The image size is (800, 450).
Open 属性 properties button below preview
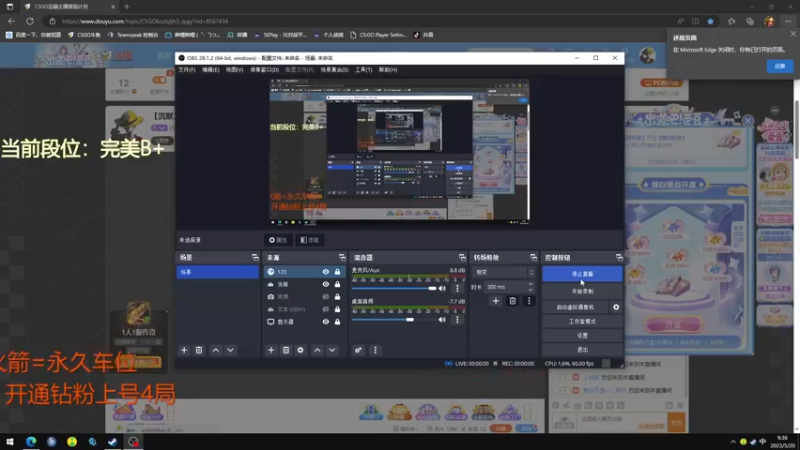pyautogui.click(x=278, y=240)
